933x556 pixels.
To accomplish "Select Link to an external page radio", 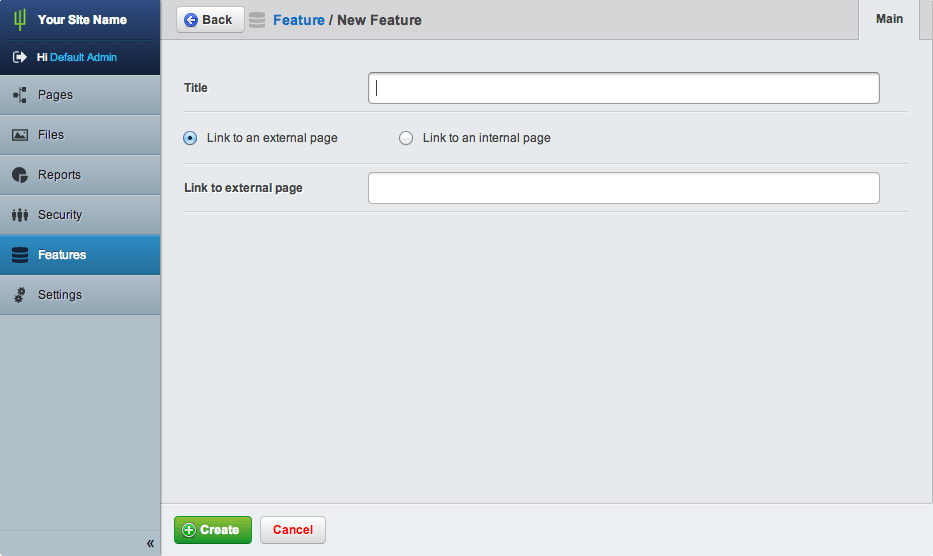I will tap(190, 138).
